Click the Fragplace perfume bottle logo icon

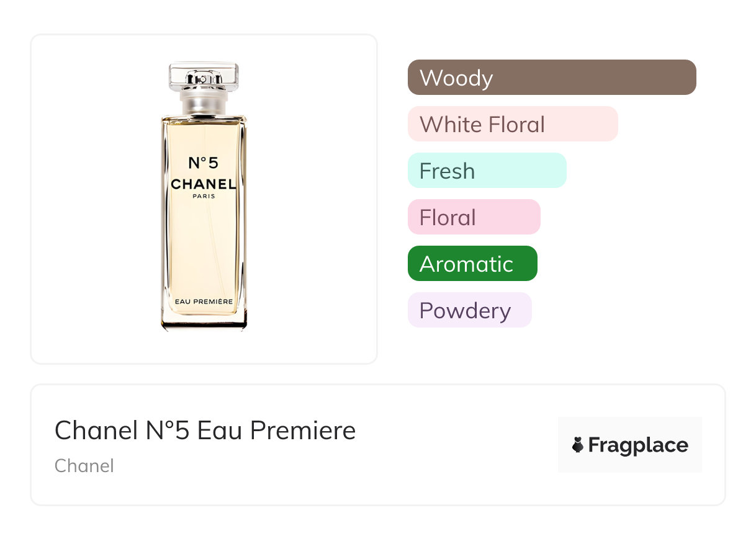click(x=578, y=445)
